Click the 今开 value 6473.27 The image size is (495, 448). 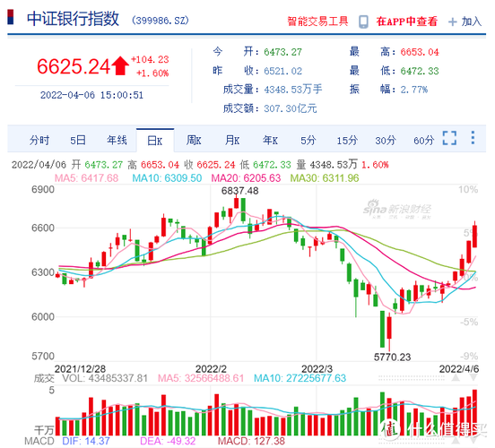(282, 52)
